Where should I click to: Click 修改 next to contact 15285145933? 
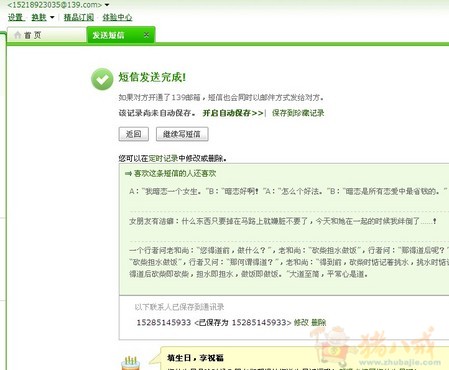[x=301, y=322]
